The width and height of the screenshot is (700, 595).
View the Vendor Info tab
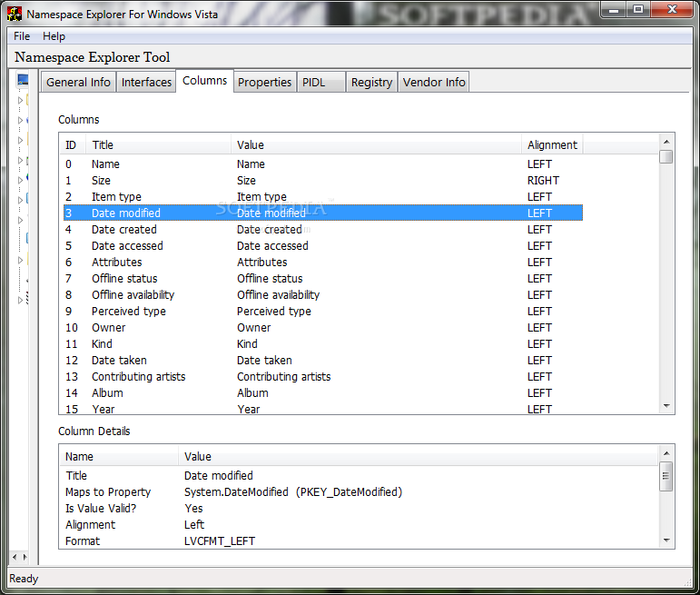434,82
